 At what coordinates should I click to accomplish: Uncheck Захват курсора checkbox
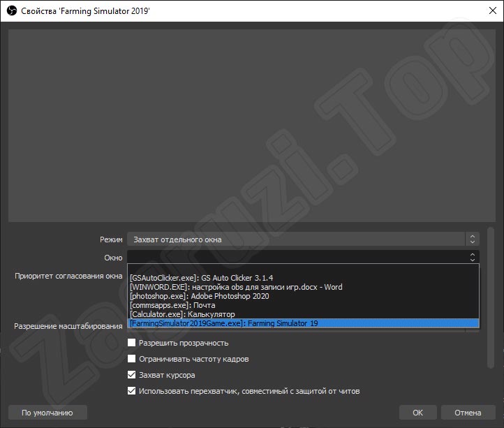[131, 375]
